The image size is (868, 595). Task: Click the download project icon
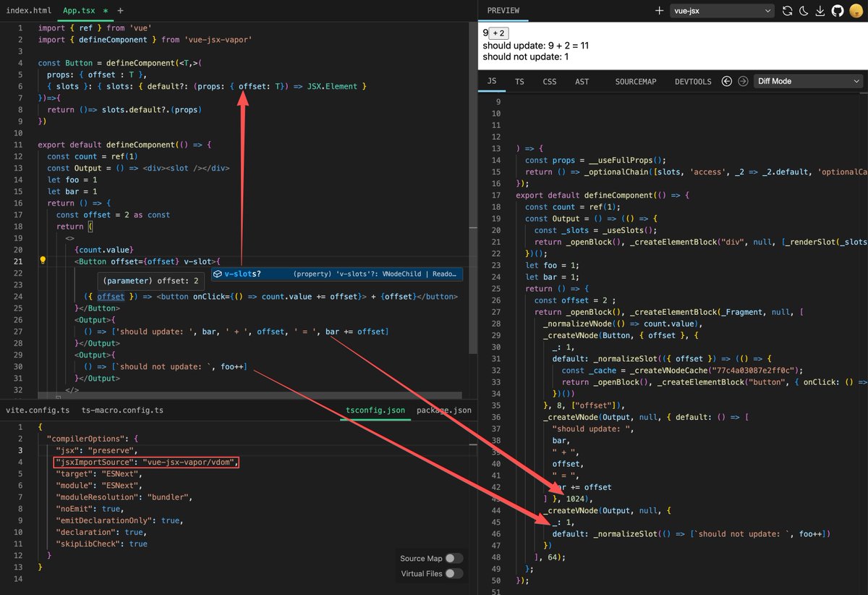click(820, 11)
